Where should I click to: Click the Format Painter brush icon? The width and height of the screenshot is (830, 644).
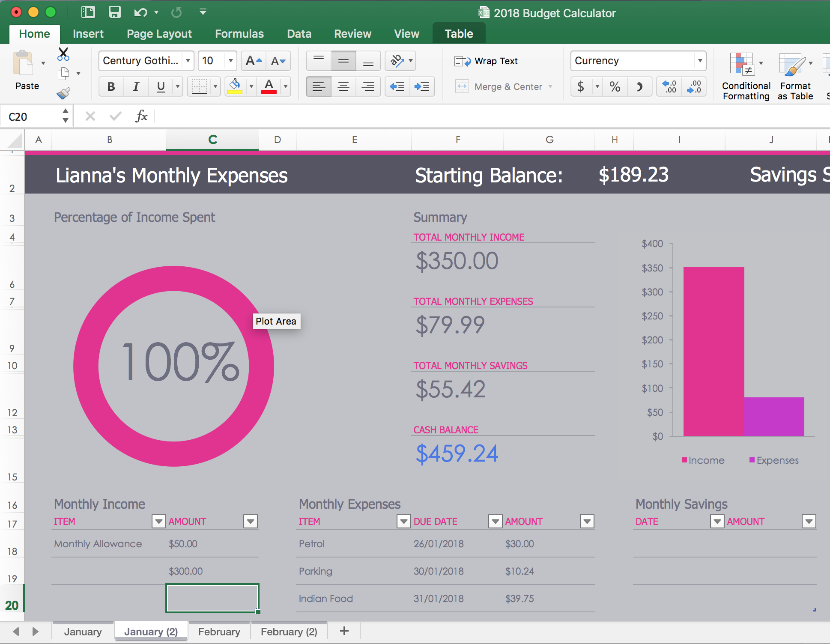point(63,93)
